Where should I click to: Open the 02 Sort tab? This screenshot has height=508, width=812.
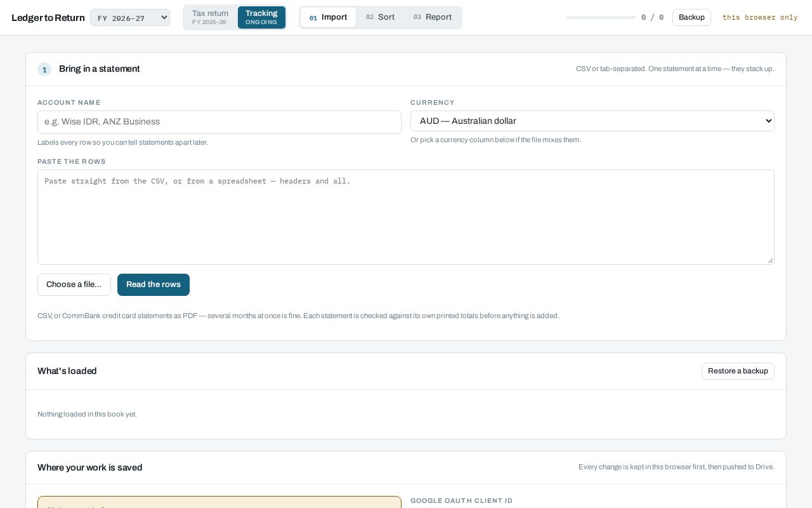(x=381, y=17)
